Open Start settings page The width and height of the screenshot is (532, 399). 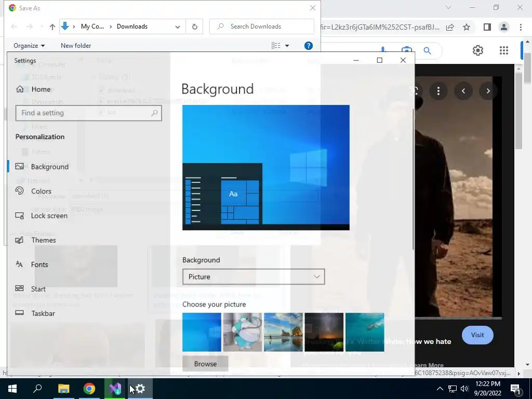point(30,289)
